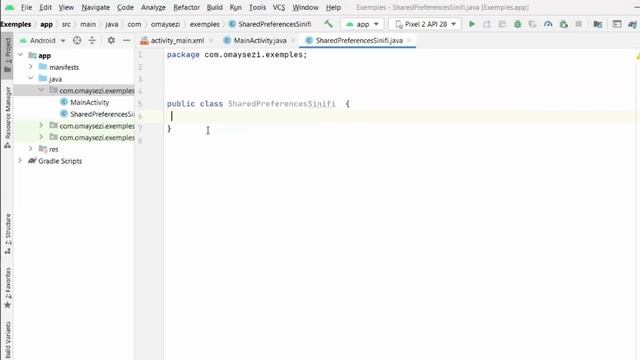Click line number 5 in the gutter
This screenshot has height=360, width=640.
coord(140,104)
